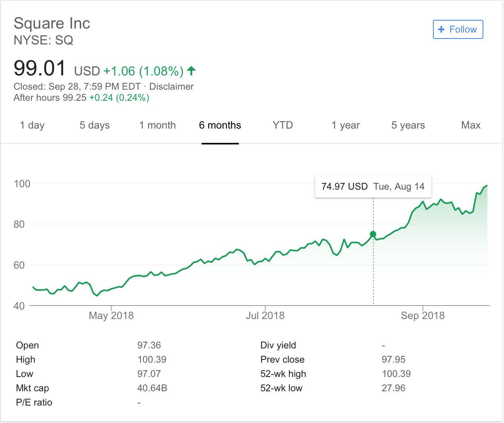Screen dimensions: 504x423
Task: Click the Follow button
Action: 458,29
